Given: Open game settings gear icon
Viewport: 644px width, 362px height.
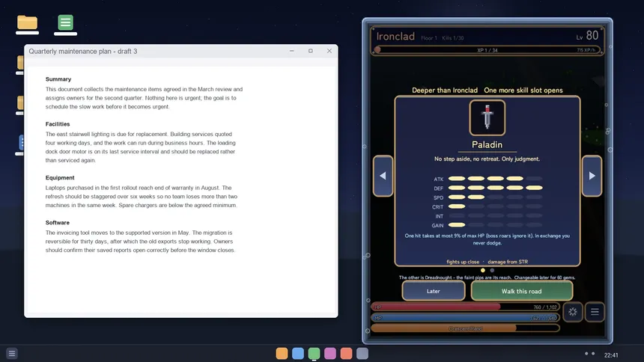Looking at the screenshot, I should [573, 312].
